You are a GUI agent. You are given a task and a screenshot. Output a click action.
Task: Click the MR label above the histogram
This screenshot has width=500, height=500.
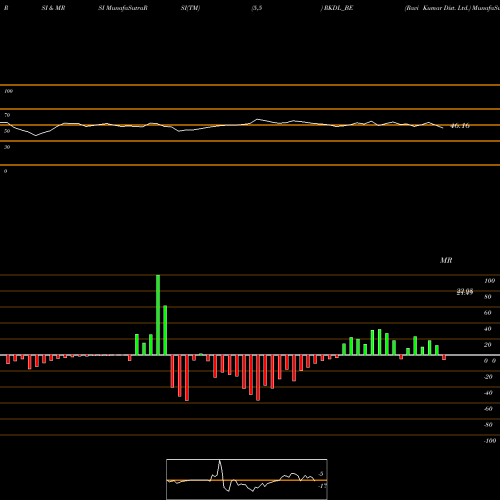point(446,260)
